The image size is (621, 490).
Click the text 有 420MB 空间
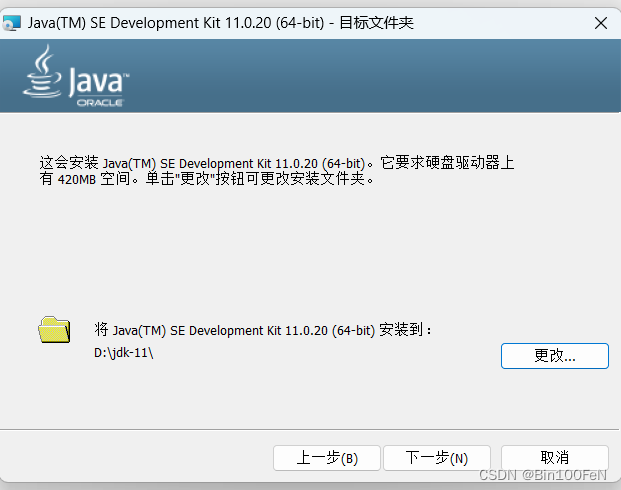[x=84, y=179]
